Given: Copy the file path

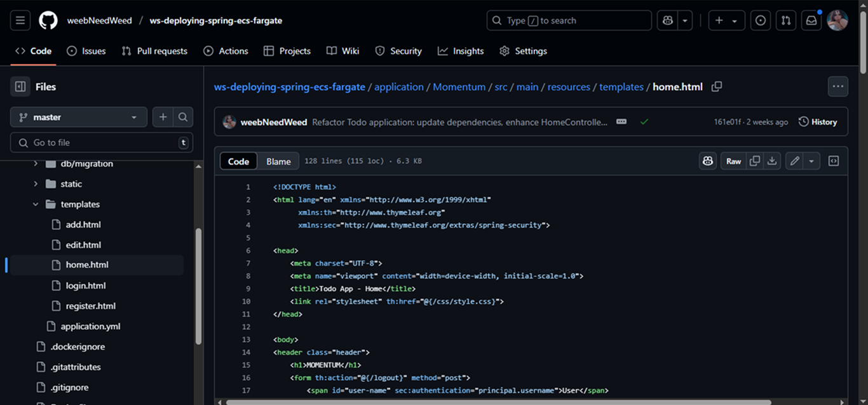Looking at the screenshot, I should pyautogui.click(x=717, y=86).
